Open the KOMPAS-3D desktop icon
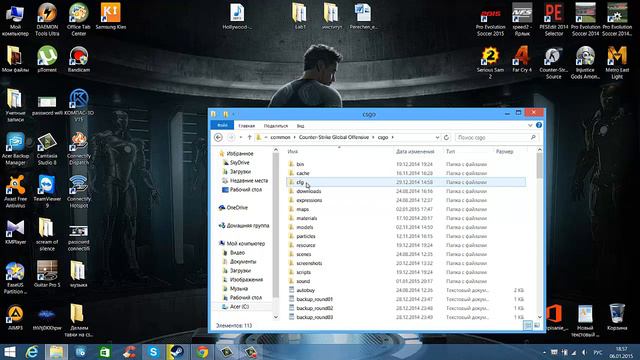Screen dimensions: 640x360 pos(79,105)
